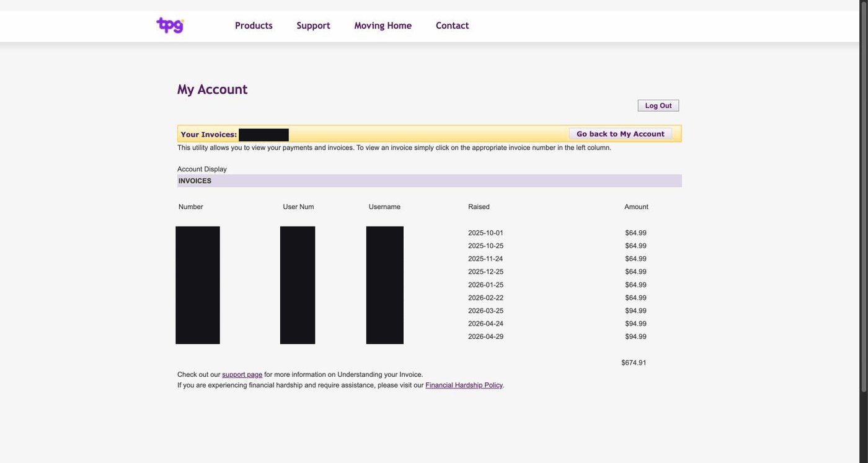Open the Products menu
This screenshot has height=463, width=868.
pos(254,25)
